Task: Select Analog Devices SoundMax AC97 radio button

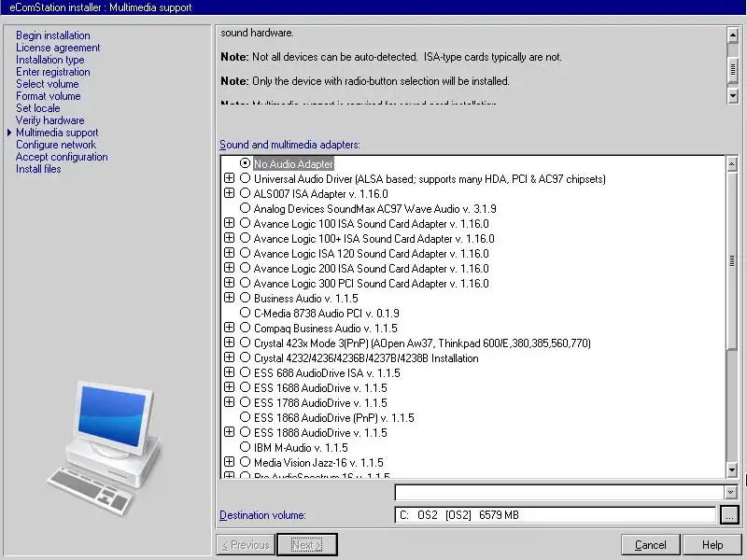Action: coord(245,208)
